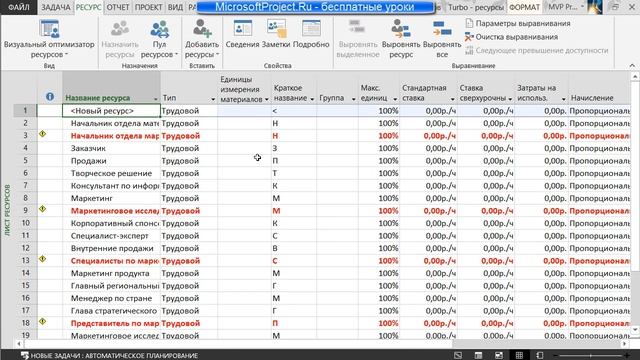Open resource Сведения
The width and height of the screenshot is (640, 360).
pyautogui.click(x=242, y=35)
